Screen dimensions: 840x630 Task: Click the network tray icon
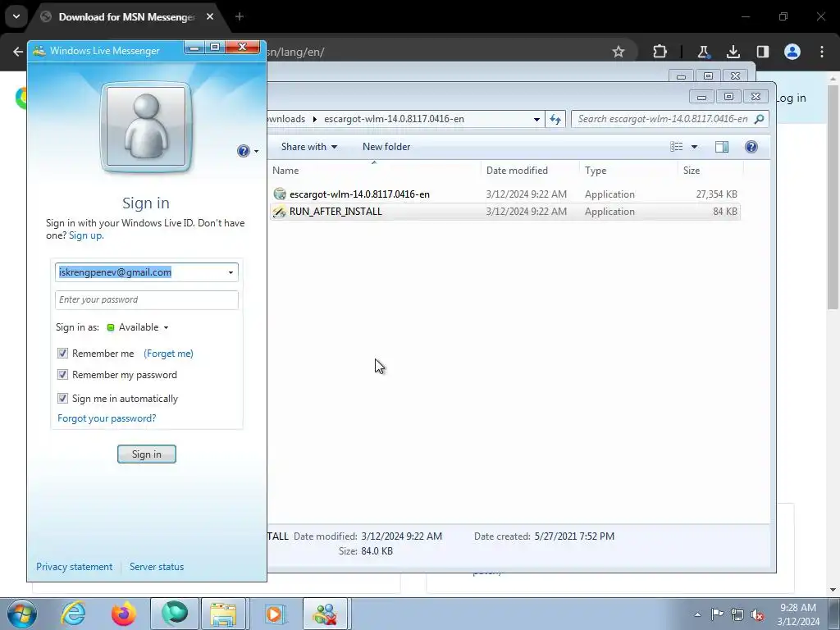[737, 615]
